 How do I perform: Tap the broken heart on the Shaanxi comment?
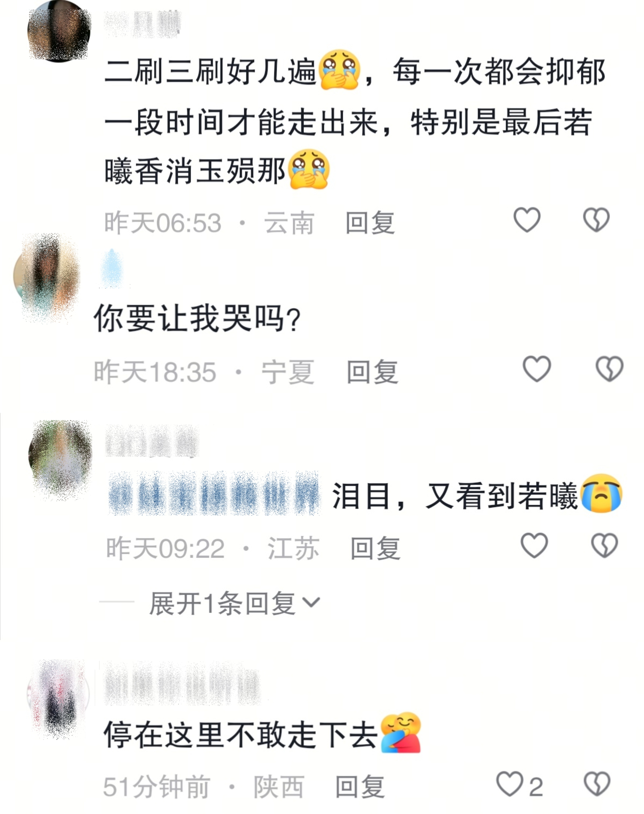tap(597, 784)
